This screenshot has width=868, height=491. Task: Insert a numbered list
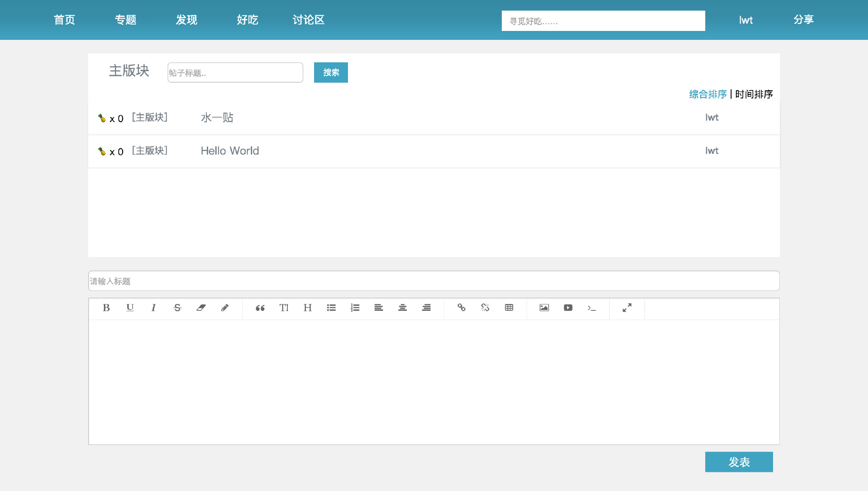tap(355, 308)
